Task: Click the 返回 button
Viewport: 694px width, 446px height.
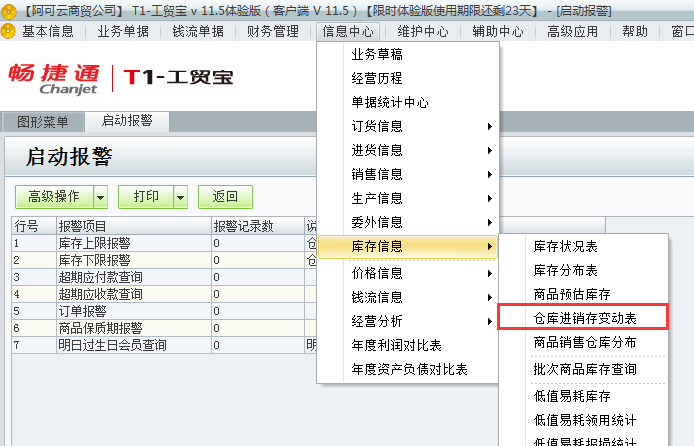Action: pos(225,196)
